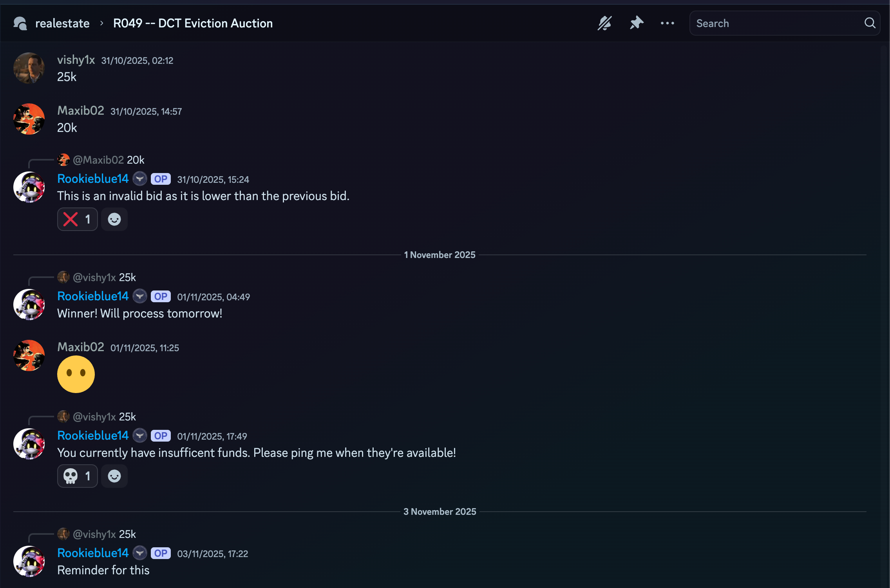Open the more options ellipsis menu
Screen dimensions: 890x588
point(667,23)
